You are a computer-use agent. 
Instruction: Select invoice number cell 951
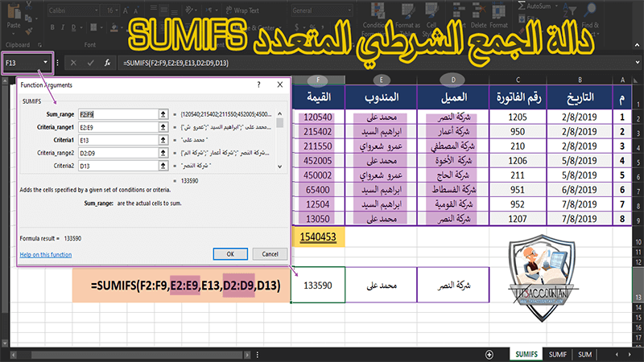tap(518, 190)
